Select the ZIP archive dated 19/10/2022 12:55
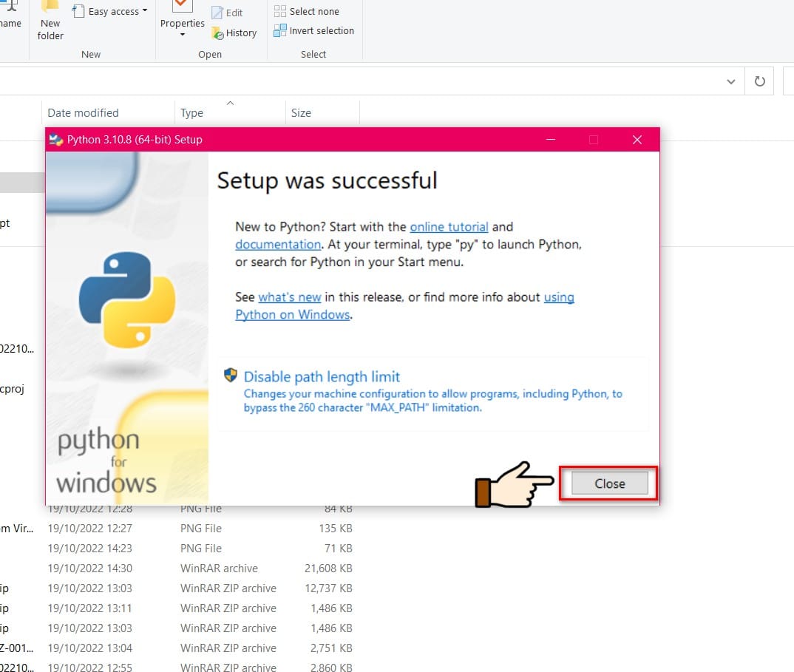794x672 pixels. pyautogui.click(x=177, y=667)
